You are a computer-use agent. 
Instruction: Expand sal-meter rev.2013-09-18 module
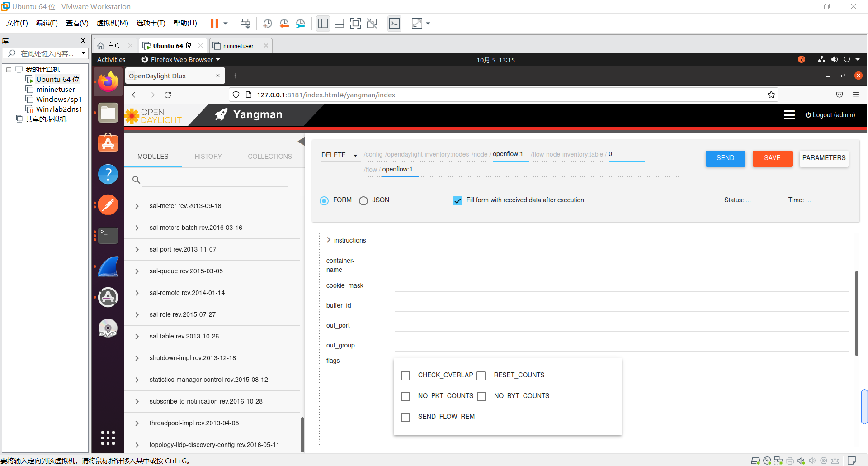coord(137,206)
